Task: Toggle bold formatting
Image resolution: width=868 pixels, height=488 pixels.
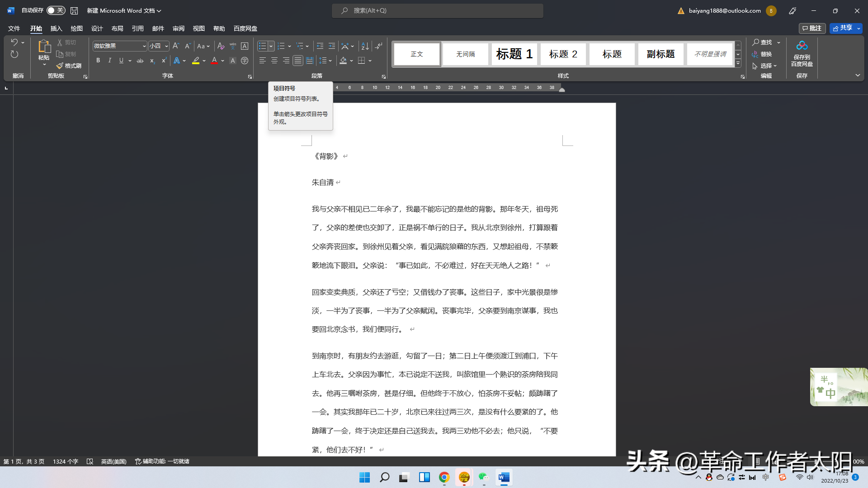Action: click(x=98, y=61)
